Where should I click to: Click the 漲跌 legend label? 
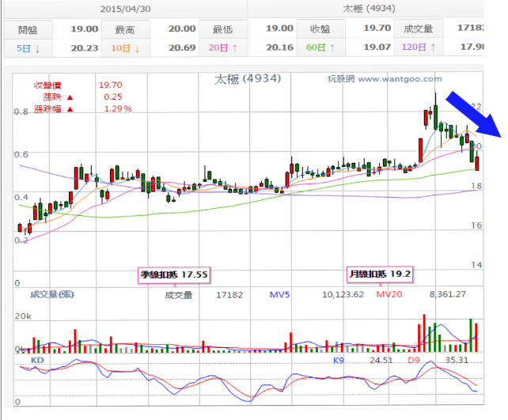point(52,97)
